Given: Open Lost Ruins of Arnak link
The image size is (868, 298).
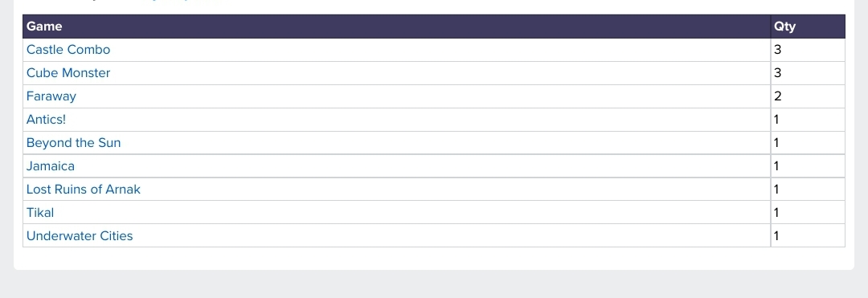Looking at the screenshot, I should point(83,189).
